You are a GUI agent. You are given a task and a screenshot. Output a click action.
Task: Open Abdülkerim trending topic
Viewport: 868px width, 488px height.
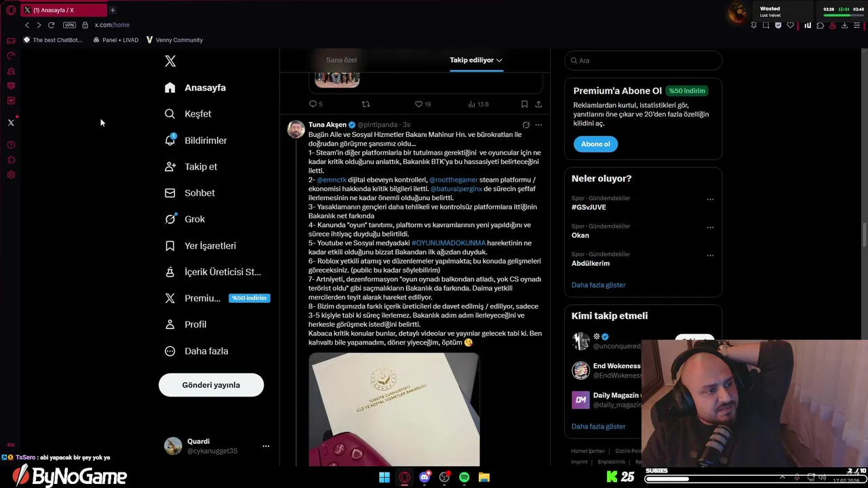point(591,263)
